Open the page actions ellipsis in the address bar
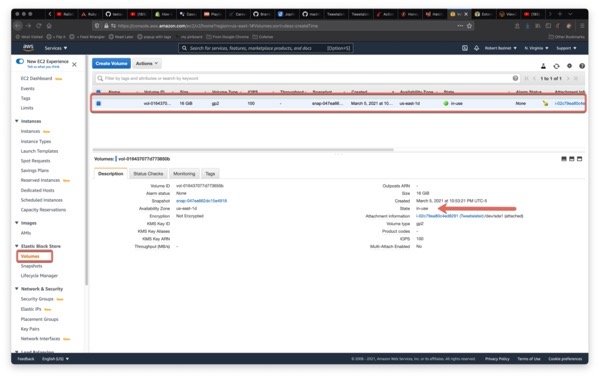Screen dimensions: 599x378 [460, 26]
